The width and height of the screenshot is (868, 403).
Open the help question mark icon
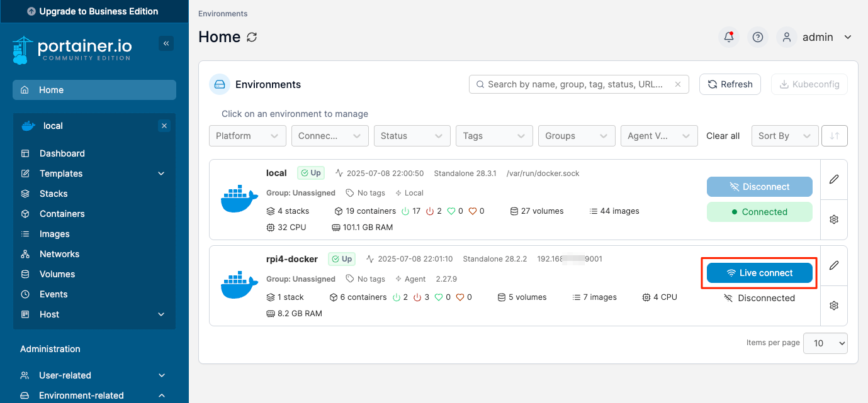(758, 37)
